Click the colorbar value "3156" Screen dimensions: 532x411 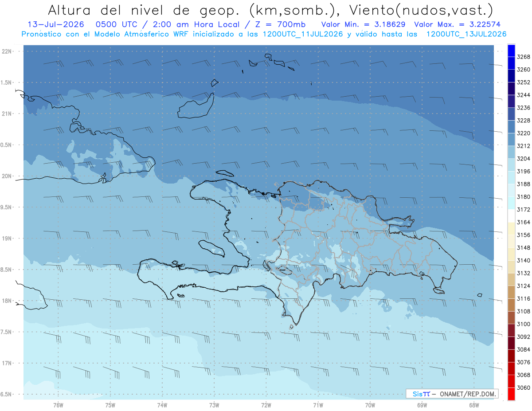point(524,235)
